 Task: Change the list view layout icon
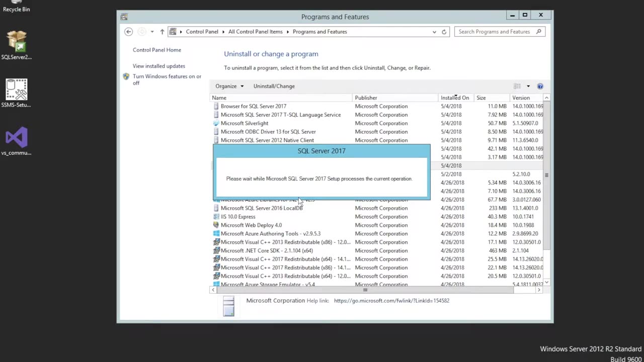(x=517, y=86)
